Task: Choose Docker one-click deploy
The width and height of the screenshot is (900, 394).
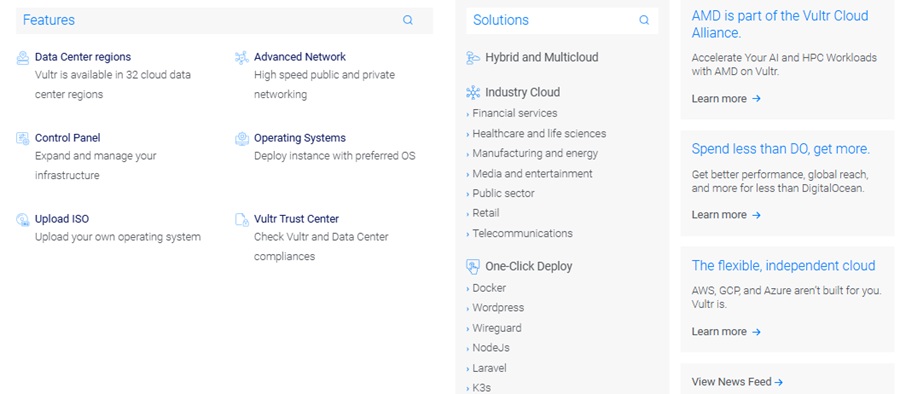Action: (x=489, y=288)
